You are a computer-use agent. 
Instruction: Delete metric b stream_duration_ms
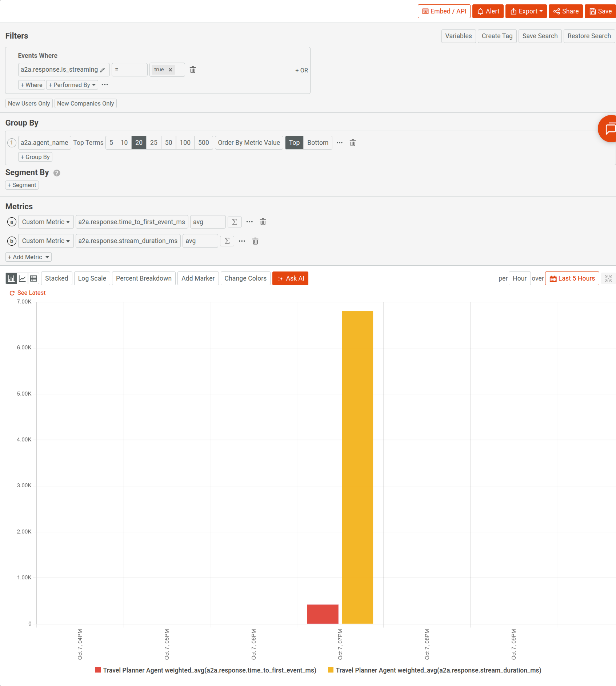click(255, 241)
